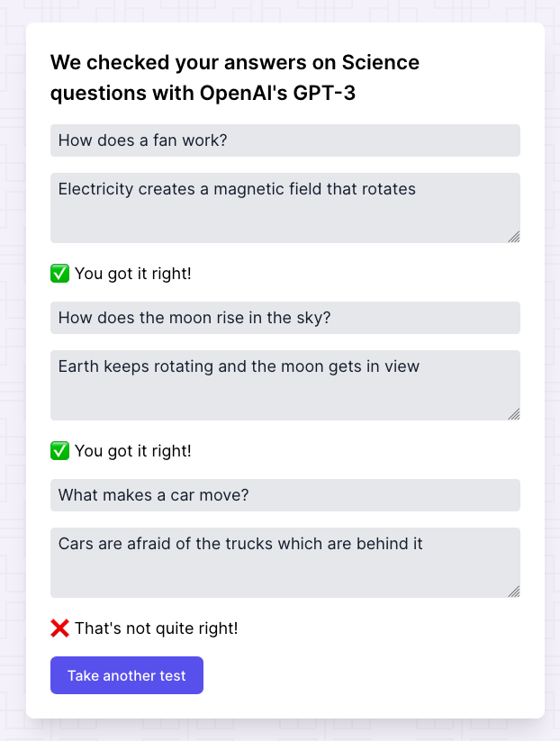Viewport: 560px width, 741px height.
Task: Click the green checkmark under the fan answer
Action: [x=60, y=273]
